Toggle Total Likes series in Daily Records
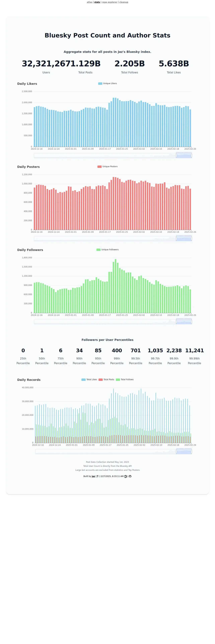The height and width of the screenshot is (644, 215). [x=89, y=380]
